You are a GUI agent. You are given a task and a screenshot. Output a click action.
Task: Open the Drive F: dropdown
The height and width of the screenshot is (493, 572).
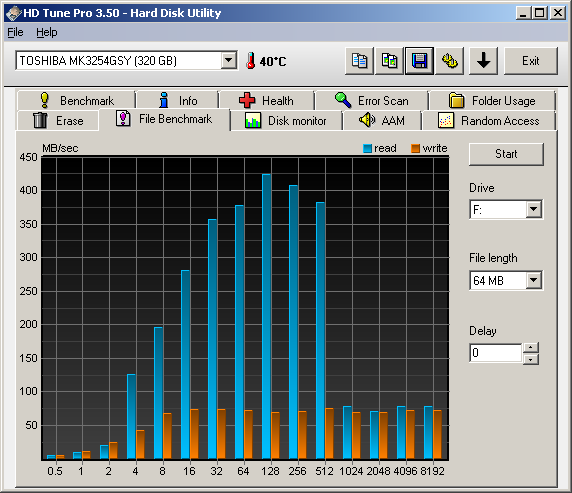(x=534, y=209)
